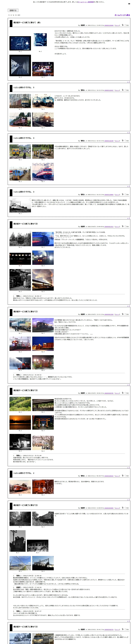Click up triangle below いよいよ終わりですな。3 post
This screenshot has width=138, height=644.
(x=128, y=218)
